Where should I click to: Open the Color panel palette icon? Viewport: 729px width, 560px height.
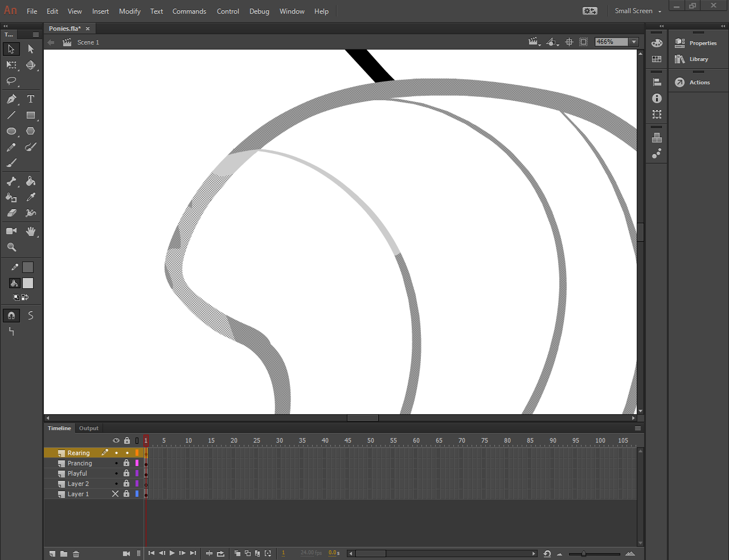pyautogui.click(x=657, y=43)
